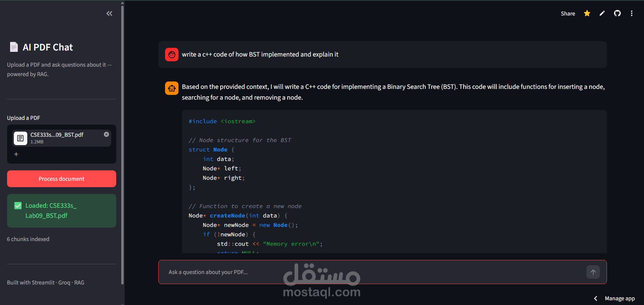Click the chevron left of Manage app
The image size is (644, 305).
tap(595, 299)
